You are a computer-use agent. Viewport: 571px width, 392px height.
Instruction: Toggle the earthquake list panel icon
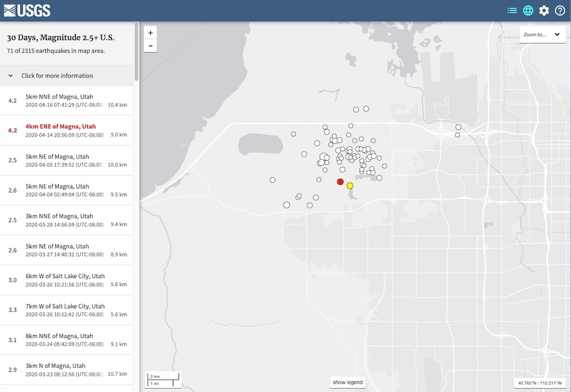[512, 11]
